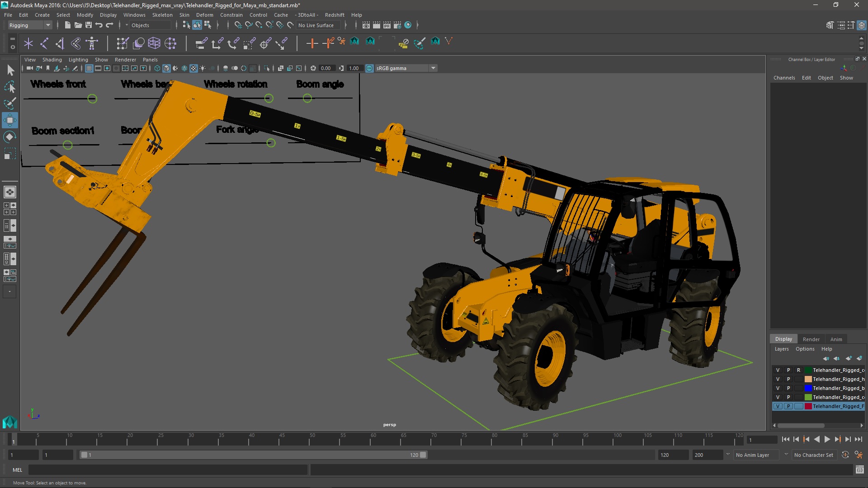The height and width of the screenshot is (488, 868).
Task: Click the sRGB gamma display icon
Action: point(368,68)
